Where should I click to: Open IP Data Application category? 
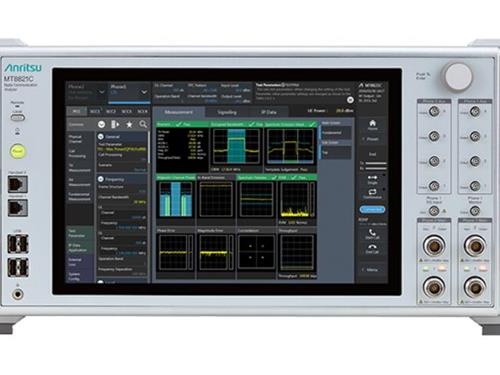79,247
